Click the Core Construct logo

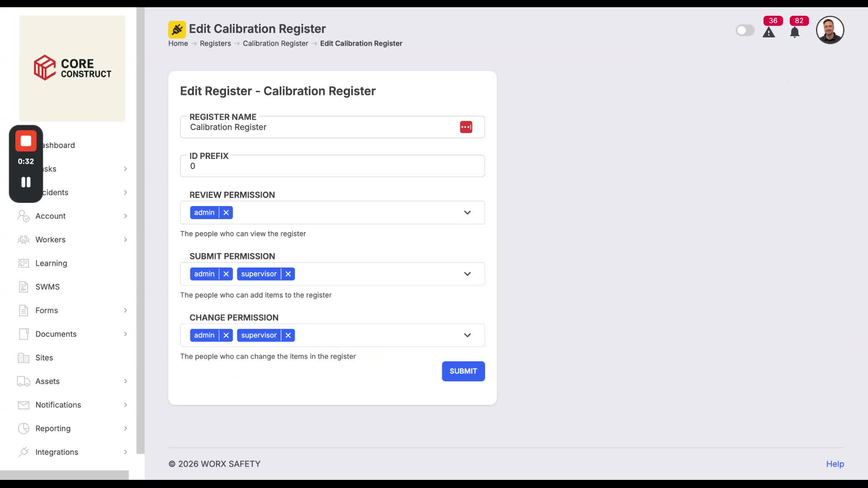coord(72,68)
